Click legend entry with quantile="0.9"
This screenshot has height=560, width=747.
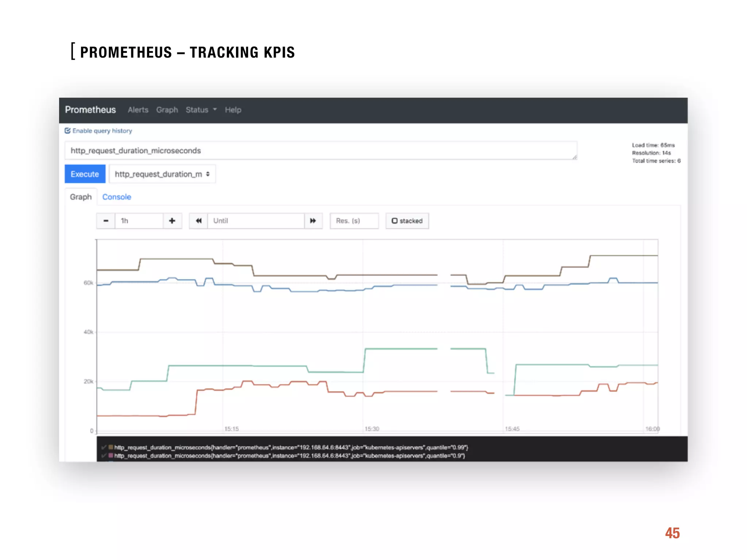[290, 456]
